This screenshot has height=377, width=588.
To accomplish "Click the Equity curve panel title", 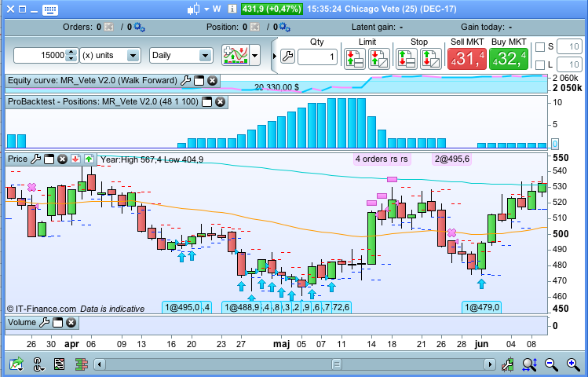I will click(93, 80).
